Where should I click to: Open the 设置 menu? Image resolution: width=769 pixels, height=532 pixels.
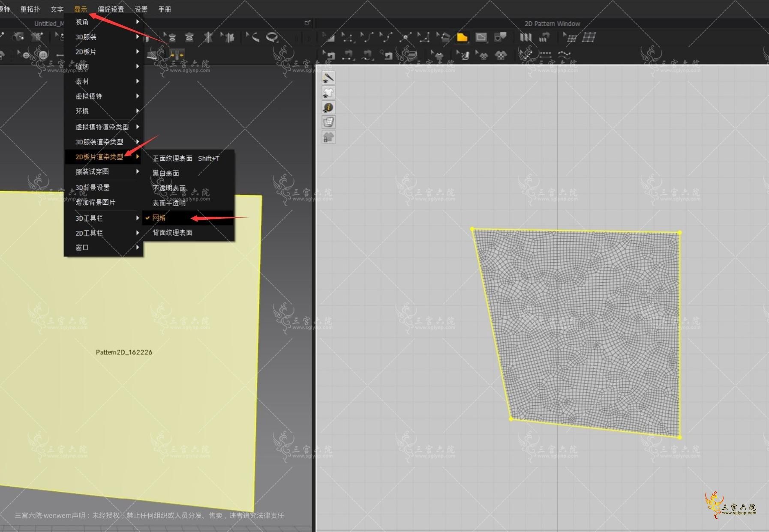141,9
